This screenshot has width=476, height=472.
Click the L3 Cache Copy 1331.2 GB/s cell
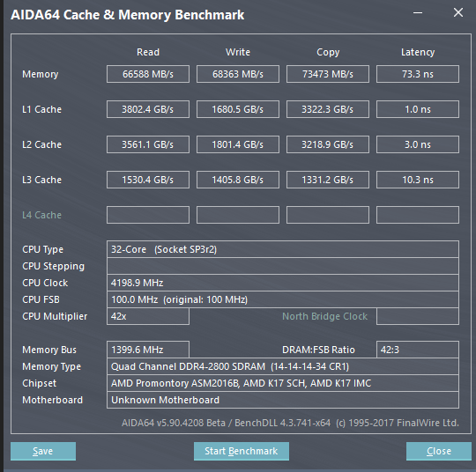328,180
